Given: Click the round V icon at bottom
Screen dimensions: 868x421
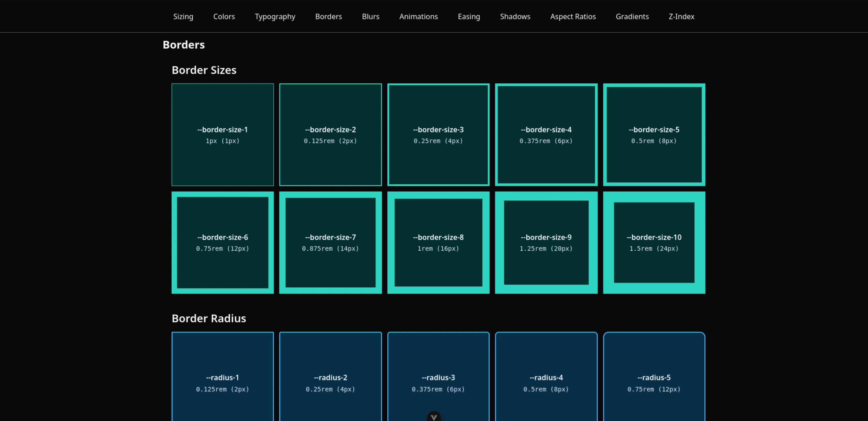Looking at the screenshot, I should click(434, 417).
